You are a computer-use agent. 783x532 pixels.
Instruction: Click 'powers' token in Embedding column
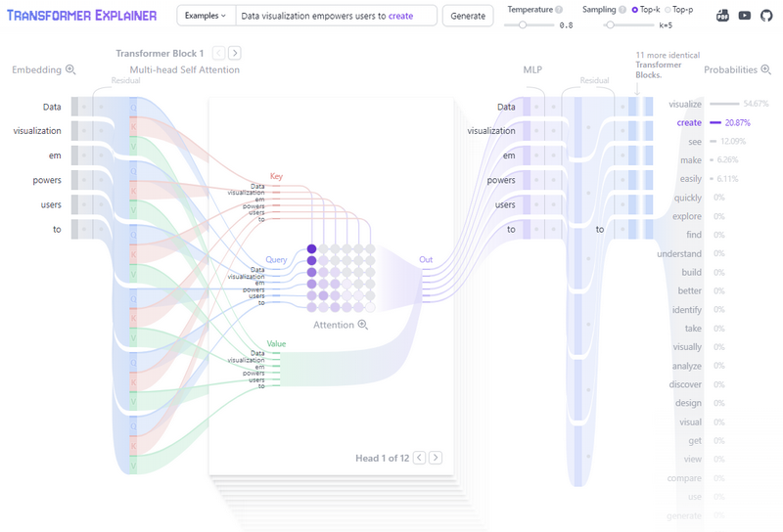47,180
